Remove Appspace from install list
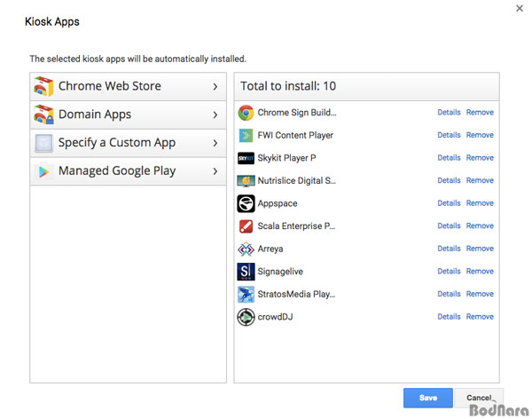 480,203
